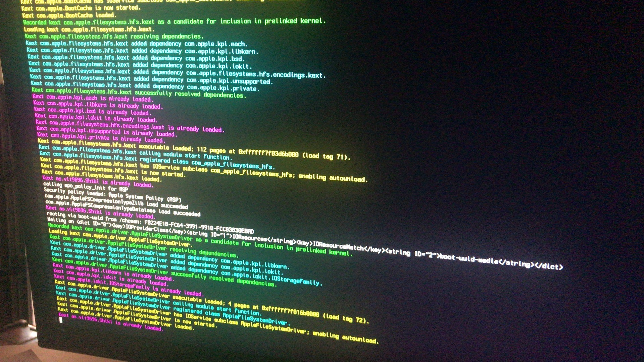Click 'Kext com.apple.kpi.bsd is already loaded.' line
Viewport: 644px width, 362px height.
pos(93,111)
